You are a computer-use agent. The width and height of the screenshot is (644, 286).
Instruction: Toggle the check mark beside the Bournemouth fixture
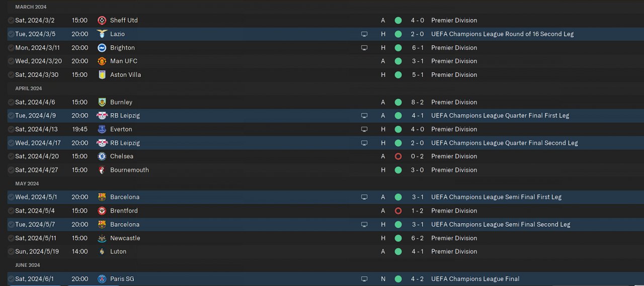point(11,170)
